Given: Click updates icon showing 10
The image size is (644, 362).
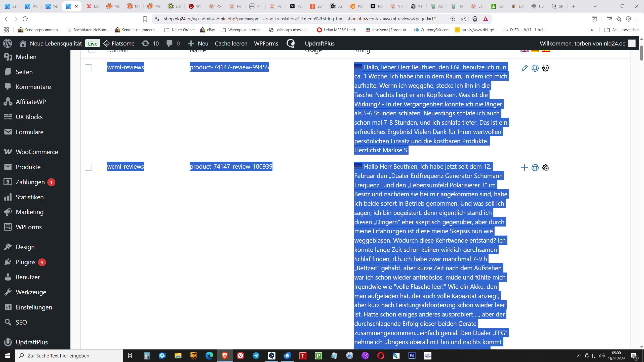Looking at the screenshot, I should [145, 43].
